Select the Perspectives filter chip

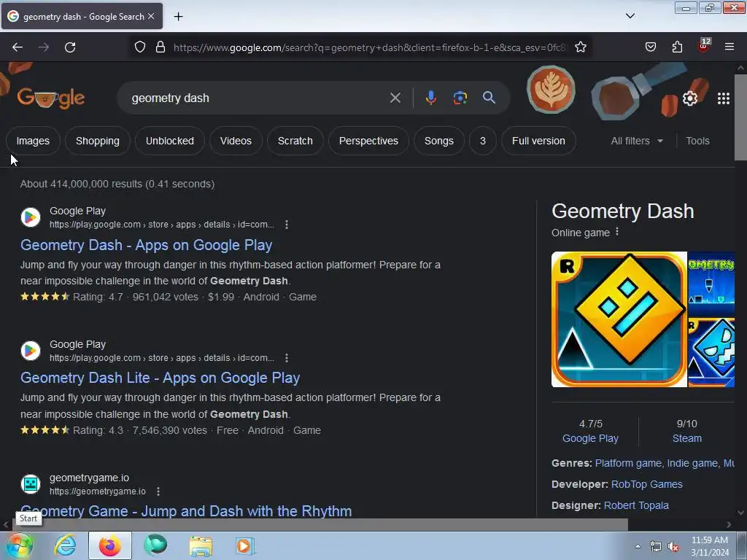(368, 141)
